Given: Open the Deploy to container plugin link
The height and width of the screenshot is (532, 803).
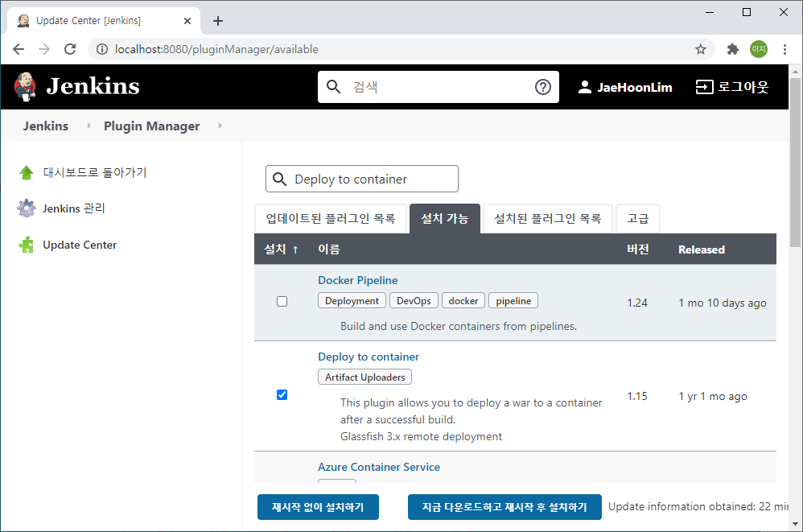Looking at the screenshot, I should tap(369, 357).
